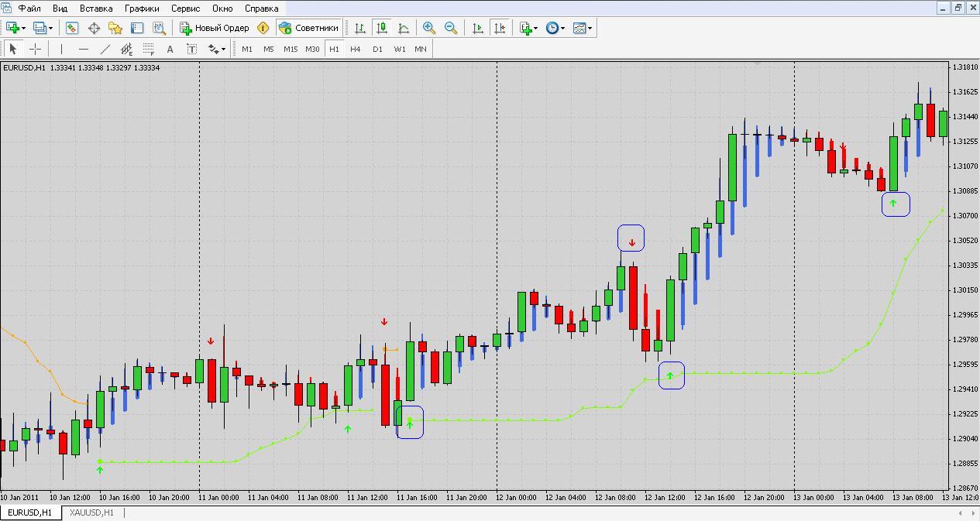The width and height of the screenshot is (980, 521).
Task: Select the H4 timeframe
Action: (x=356, y=49)
